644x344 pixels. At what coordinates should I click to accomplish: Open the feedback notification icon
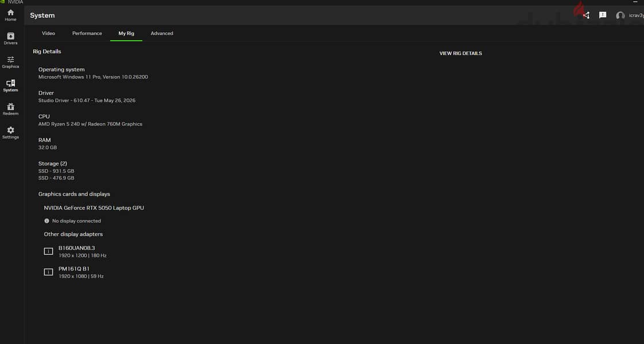click(x=603, y=15)
